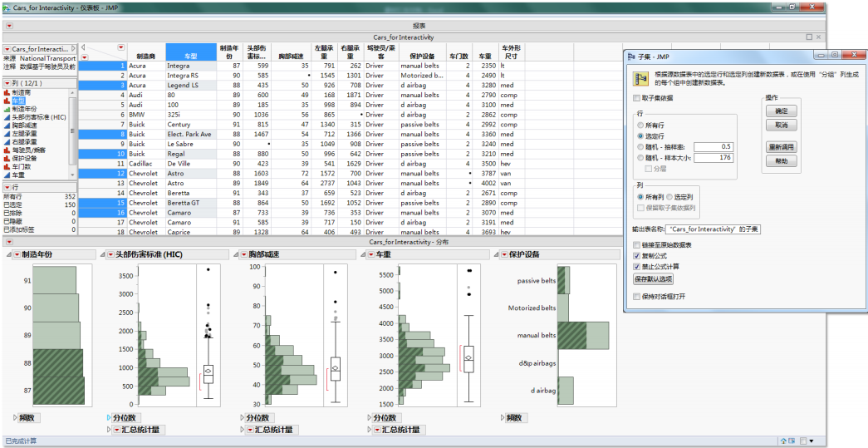
Task: Expand 汇总统计量 under 胸部减速
Action: (x=243, y=430)
